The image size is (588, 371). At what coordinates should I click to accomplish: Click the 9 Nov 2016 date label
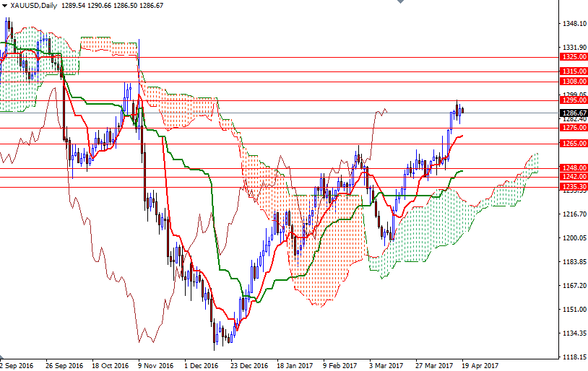[156, 365]
